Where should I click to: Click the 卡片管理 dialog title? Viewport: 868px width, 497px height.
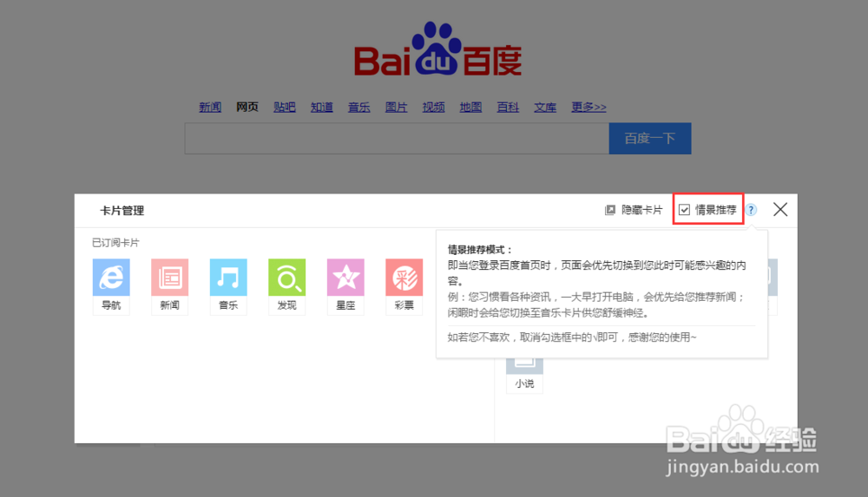click(x=122, y=210)
